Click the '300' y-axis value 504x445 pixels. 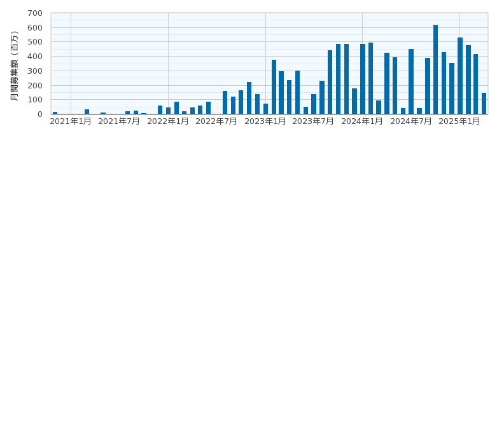pyautogui.click(x=35, y=71)
